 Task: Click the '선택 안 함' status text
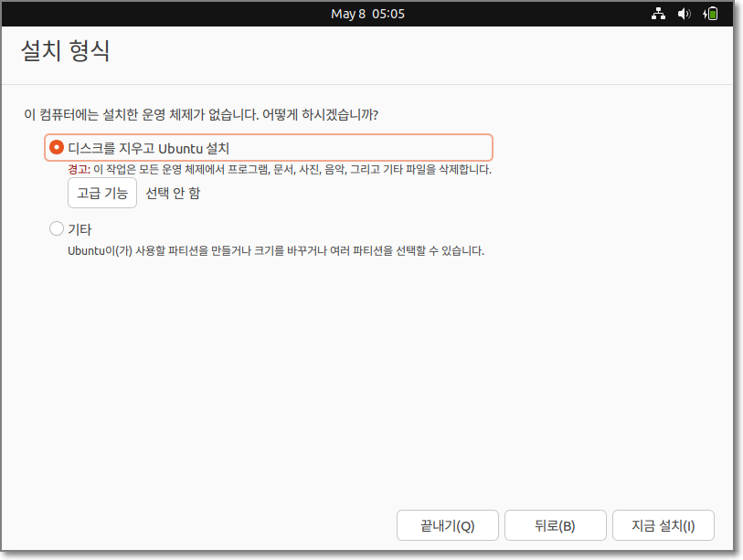(x=173, y=193)
